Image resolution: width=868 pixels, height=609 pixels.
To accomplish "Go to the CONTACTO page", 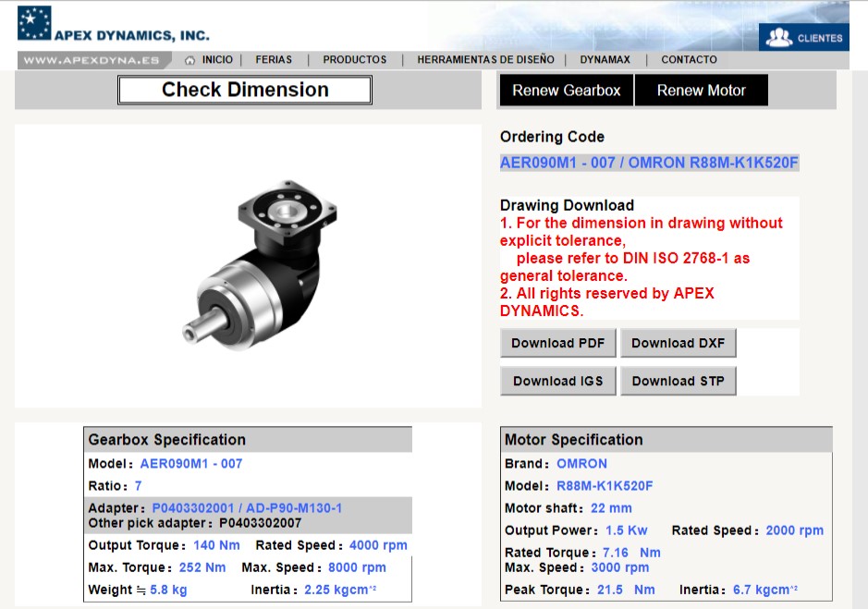I will click(689, 59).
